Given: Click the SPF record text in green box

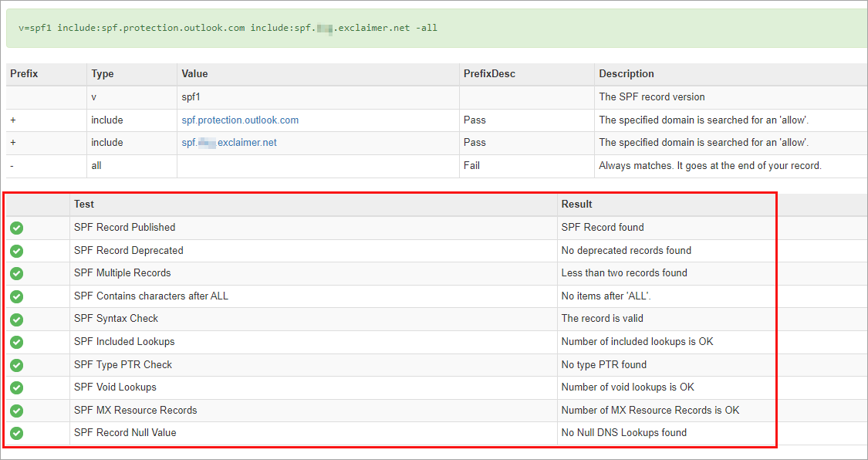Looking at the screenshot, I should click(x=228, y=28).
